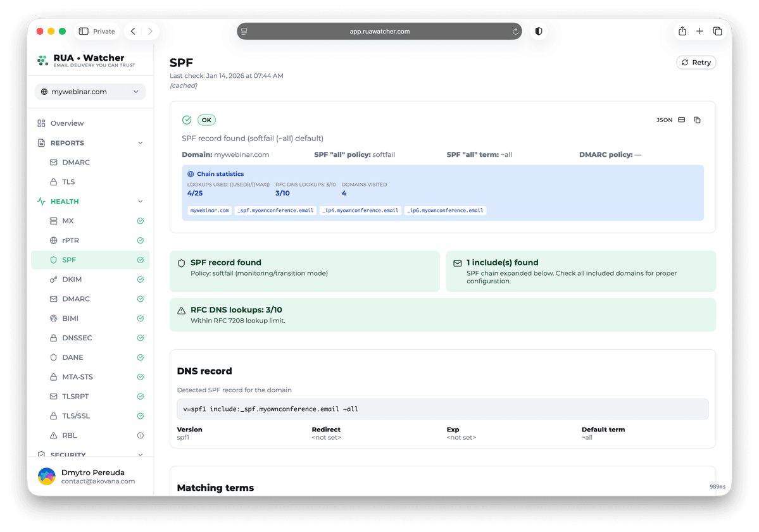759x532 pixels.
Task: Open the mywebinar.com domain selector
Action: point(90,91)
